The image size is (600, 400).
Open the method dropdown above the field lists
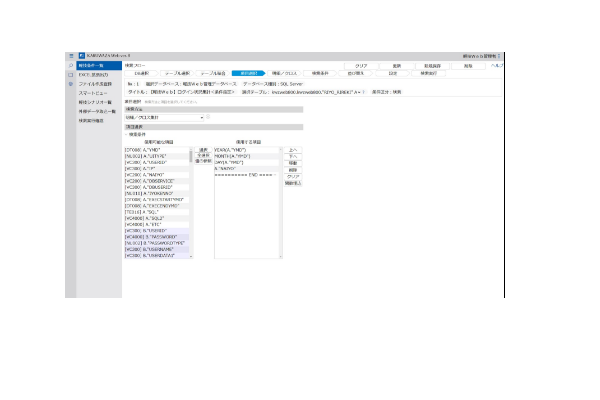[164, 117]
